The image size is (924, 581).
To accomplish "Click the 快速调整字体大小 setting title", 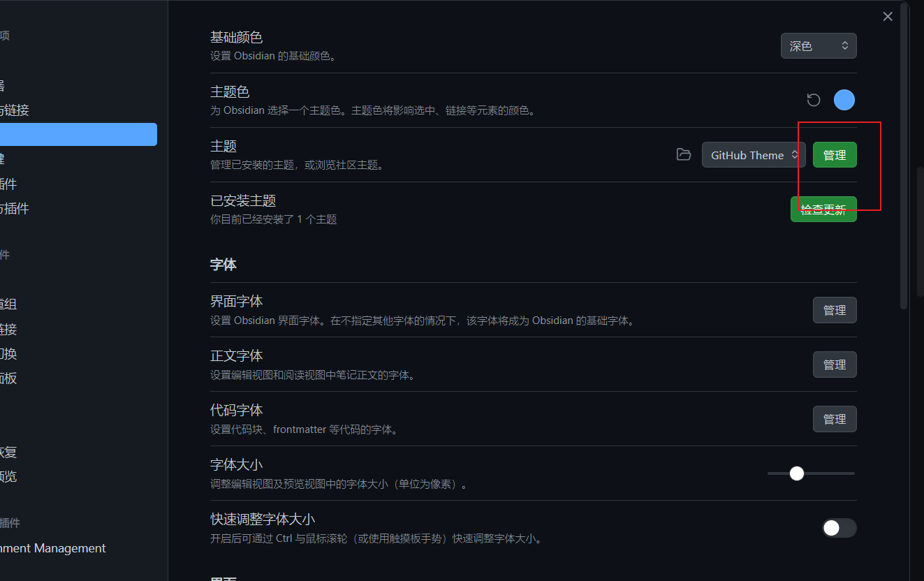I will coord(263,520).
